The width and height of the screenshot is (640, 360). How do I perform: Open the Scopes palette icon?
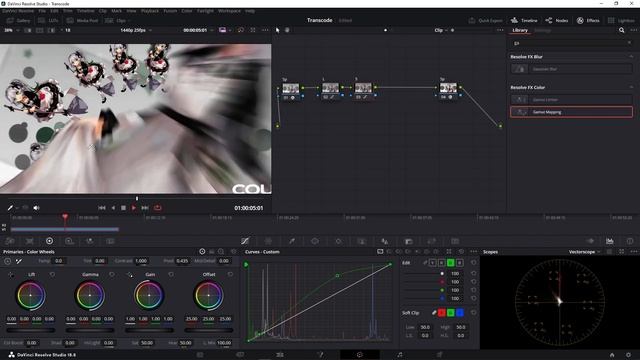(609, 241)
